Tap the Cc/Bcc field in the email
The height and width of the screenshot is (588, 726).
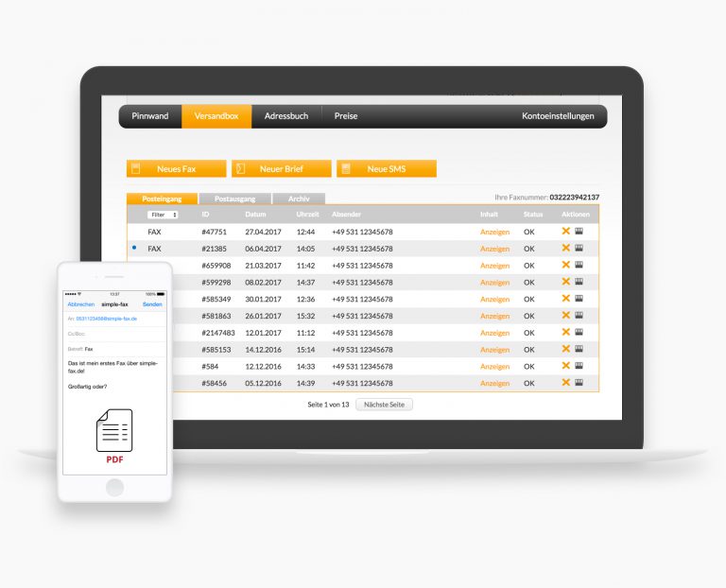coord(113,334)
